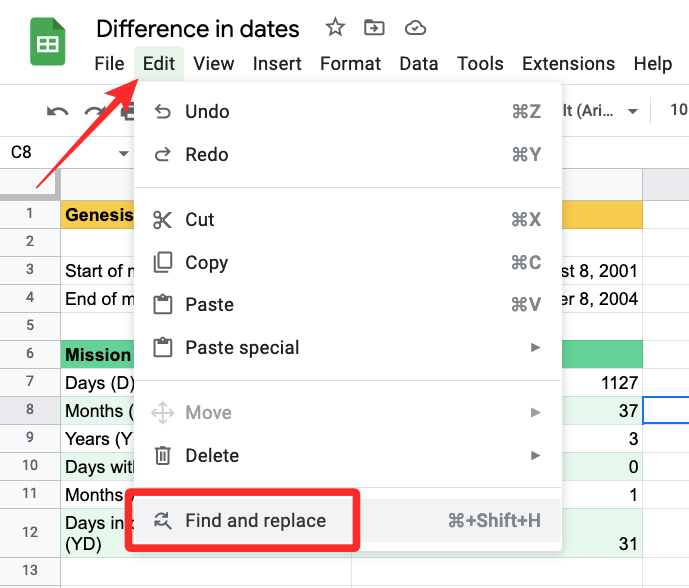Click the select-all corner box
This screenshot has height=588, width=689.
[x=29, y=184]
